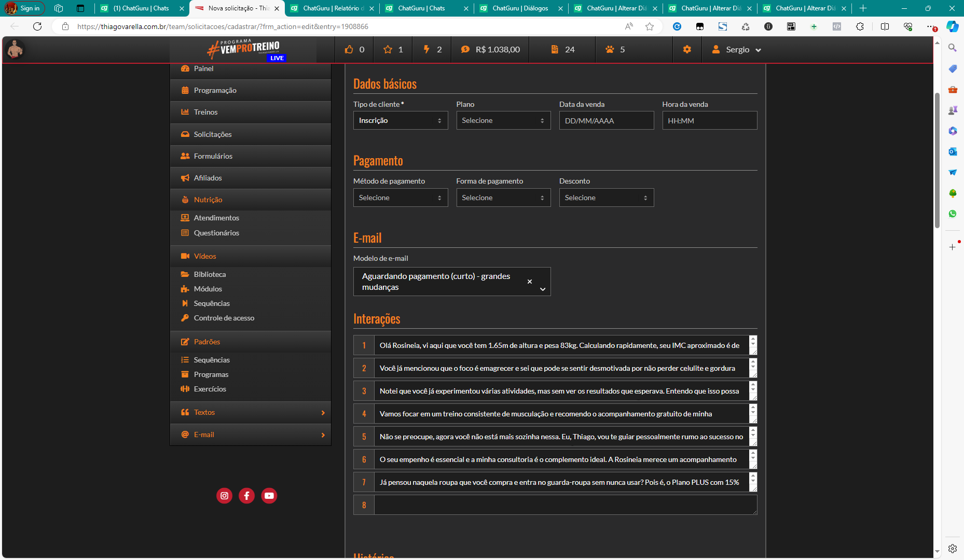Open the Desconto select box
This screenshot has height=560, width=964.
(606, 198)
